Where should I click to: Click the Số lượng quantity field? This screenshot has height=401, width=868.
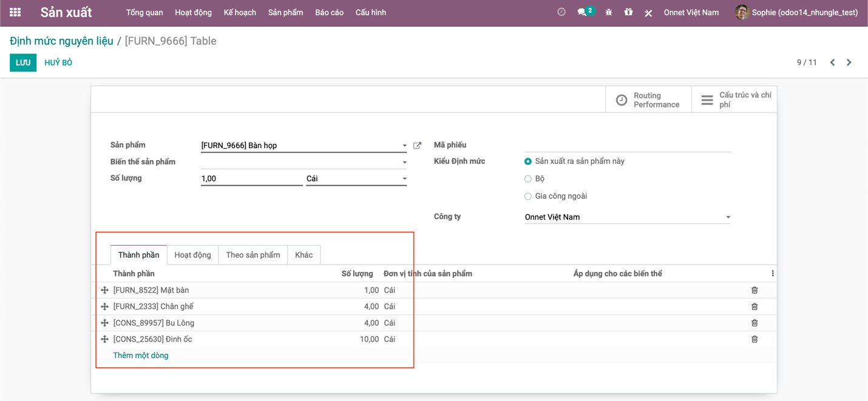point(251,179)
